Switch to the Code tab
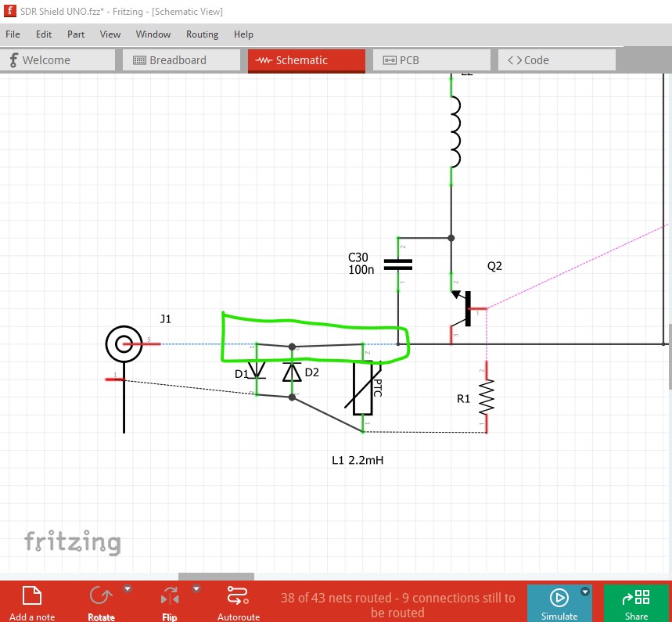Viewport: 672px width, 622px height. coord(557,60)
